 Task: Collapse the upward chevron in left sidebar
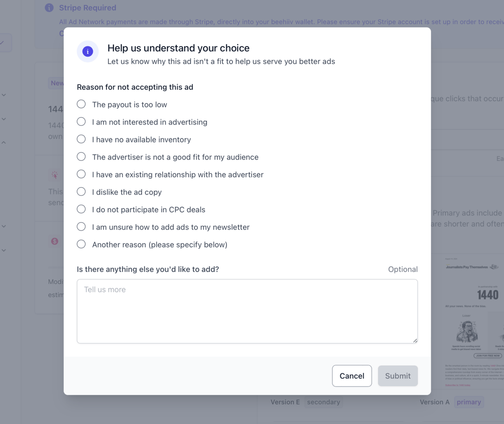tap(4, 143)
